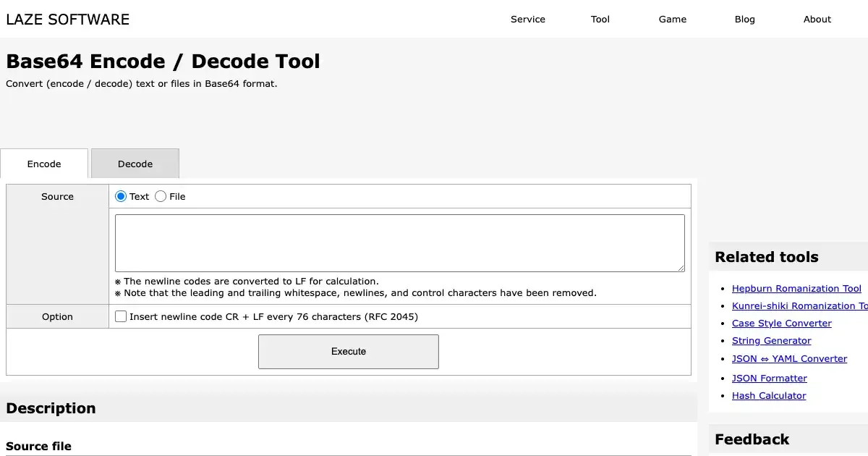
Task: Open the Case Style Converter link
Action: tap(781, 324)
